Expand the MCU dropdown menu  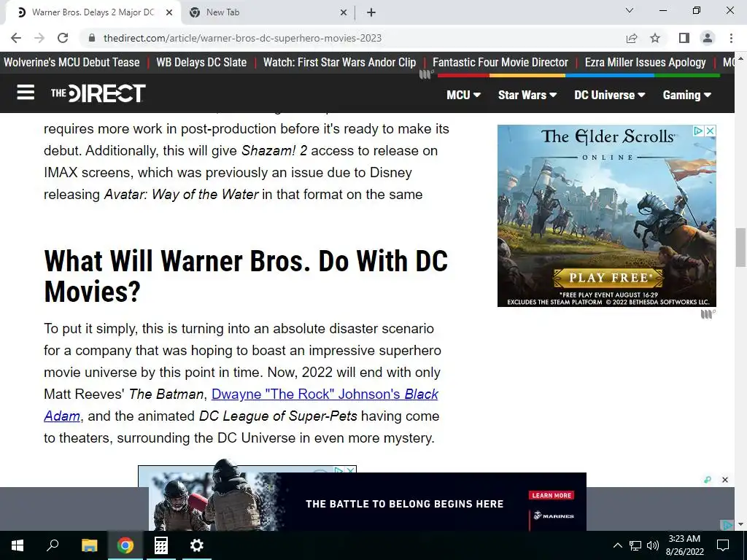(463, 95)
